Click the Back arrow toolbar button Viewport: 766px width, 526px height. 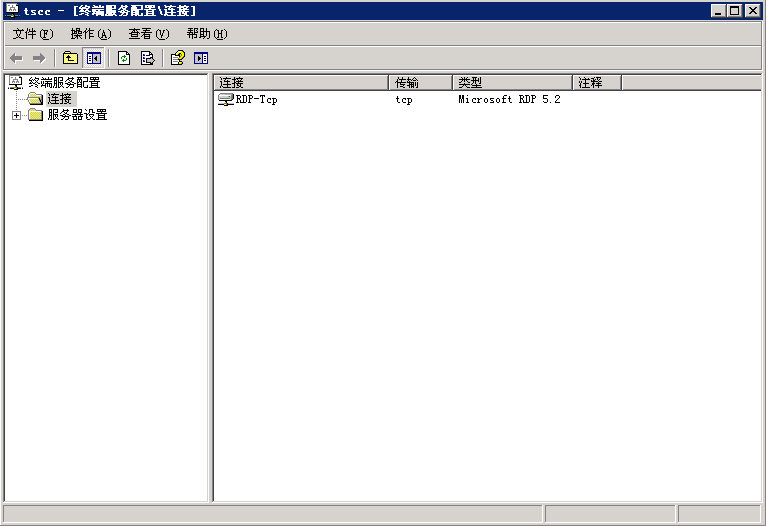click(17, 59)
